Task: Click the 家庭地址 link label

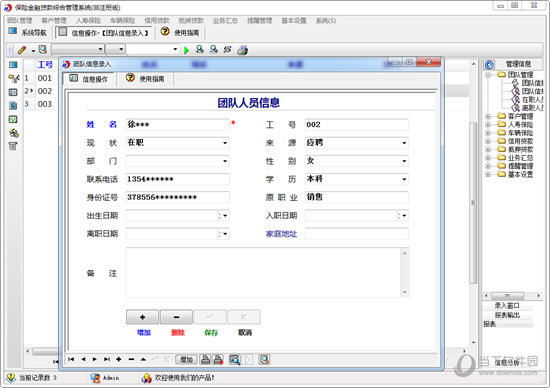Action: coord(281,234)
